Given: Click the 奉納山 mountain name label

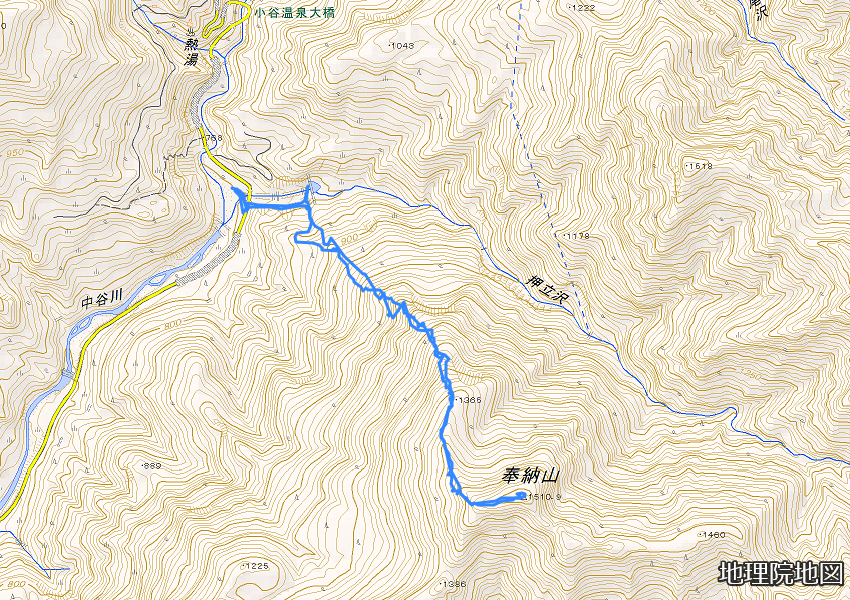Looking at the screenshot, I should (529, 476).
